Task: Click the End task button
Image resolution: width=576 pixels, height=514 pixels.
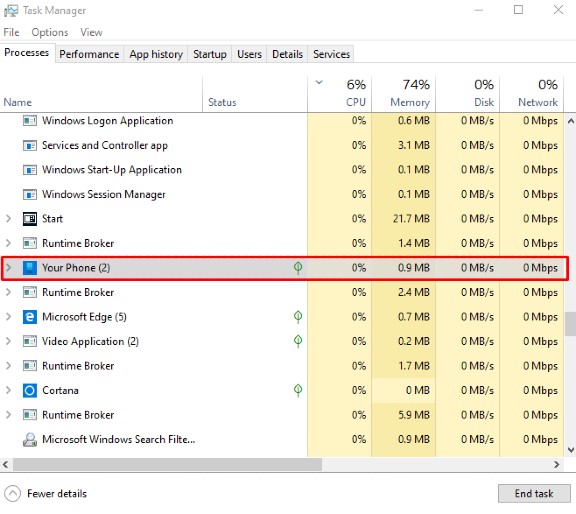Action: (534, 493)
